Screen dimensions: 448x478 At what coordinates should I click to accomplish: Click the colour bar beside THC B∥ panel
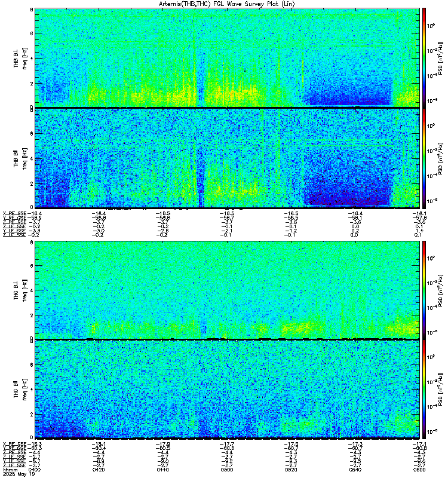tap(424, 389)
